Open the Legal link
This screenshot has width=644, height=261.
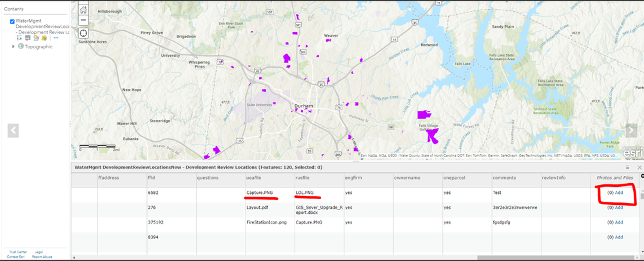coord(39,252)
